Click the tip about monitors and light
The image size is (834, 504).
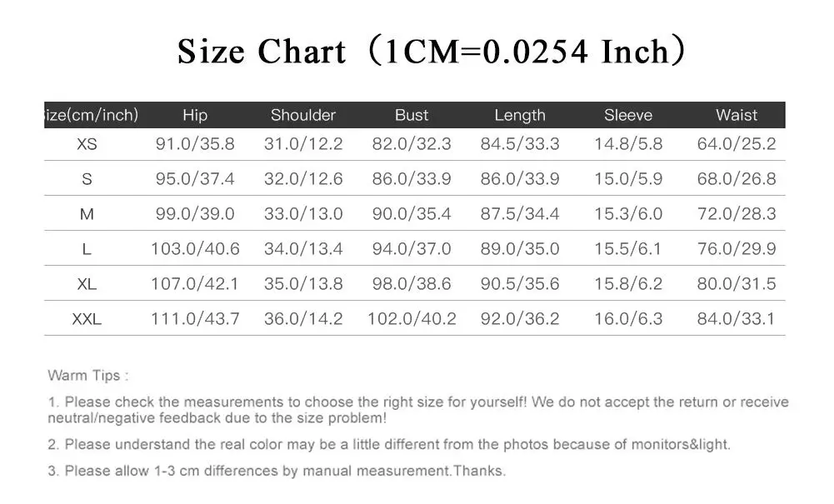coord(389,445)
